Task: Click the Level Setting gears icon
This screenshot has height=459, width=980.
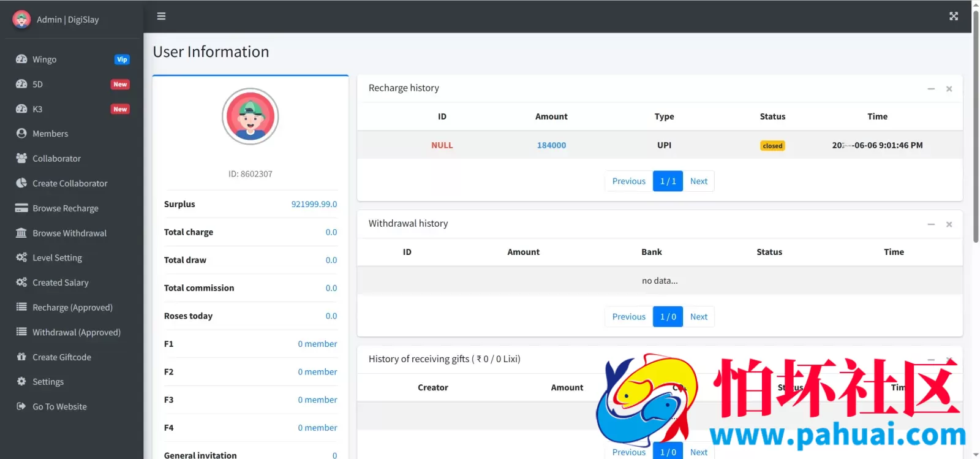Action: coord(21,257)
